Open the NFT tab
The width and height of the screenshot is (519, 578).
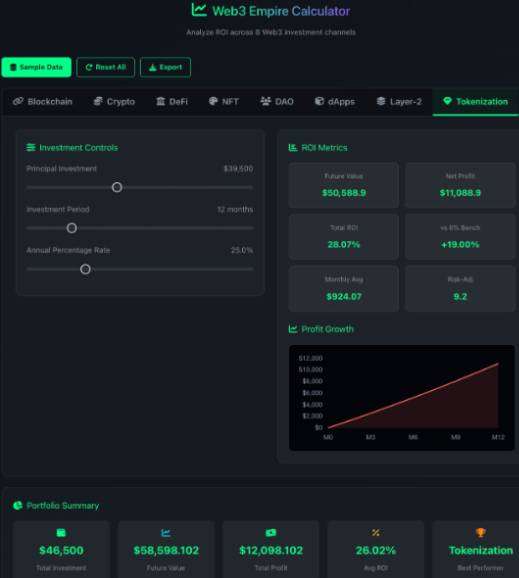click(x=224, y=101)
